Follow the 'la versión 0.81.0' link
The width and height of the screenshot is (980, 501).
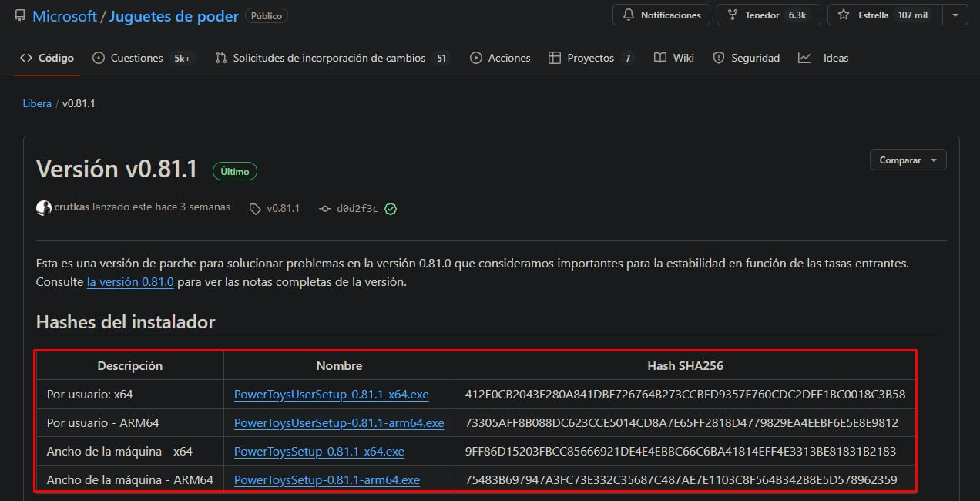pos(130,282)
